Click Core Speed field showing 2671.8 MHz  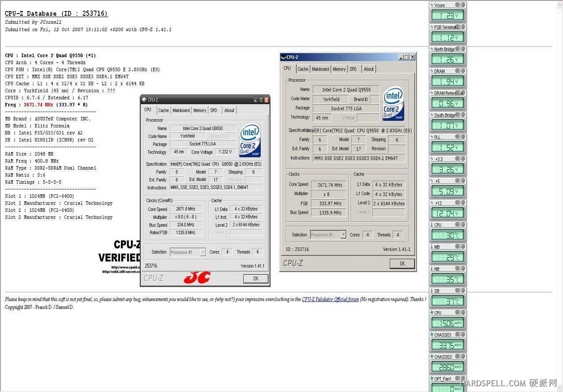point(186,209)
